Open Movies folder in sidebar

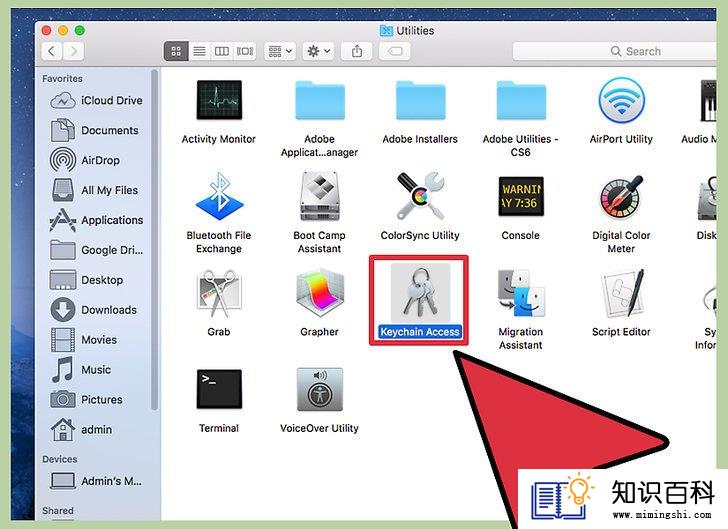click(x=84, y=340)
